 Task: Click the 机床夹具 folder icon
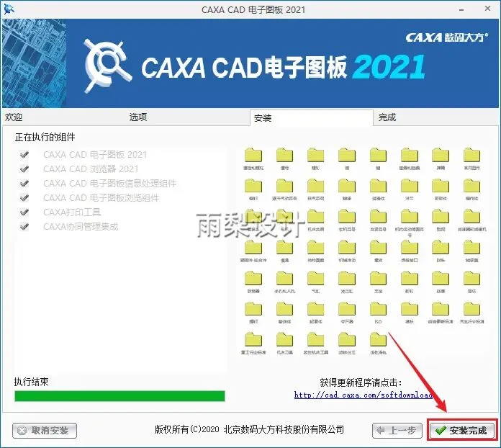click(316, 217)
